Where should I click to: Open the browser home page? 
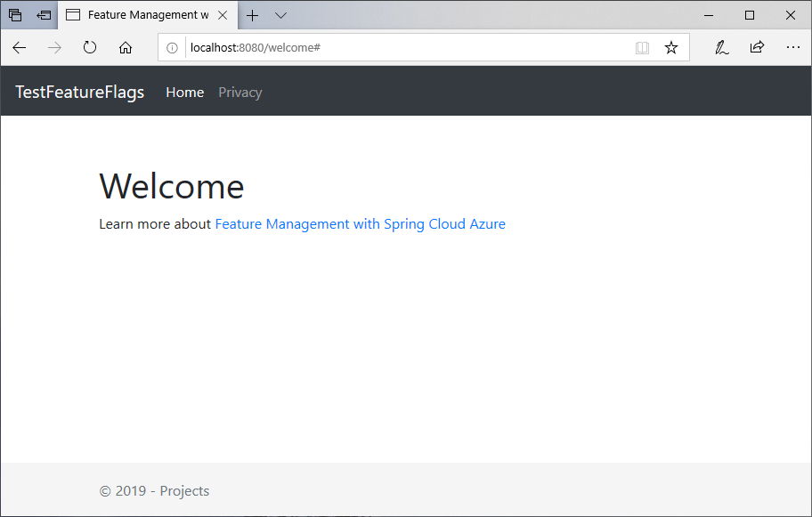click(125, 47)
